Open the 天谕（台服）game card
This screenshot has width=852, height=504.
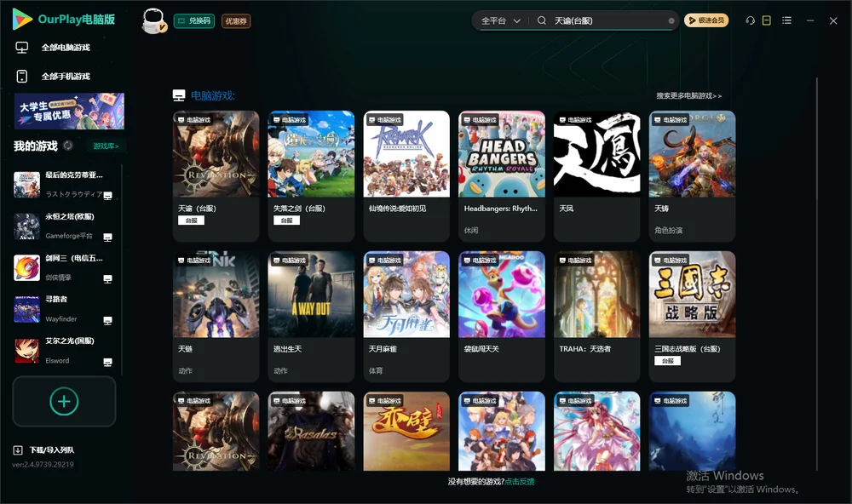point(216,176)
